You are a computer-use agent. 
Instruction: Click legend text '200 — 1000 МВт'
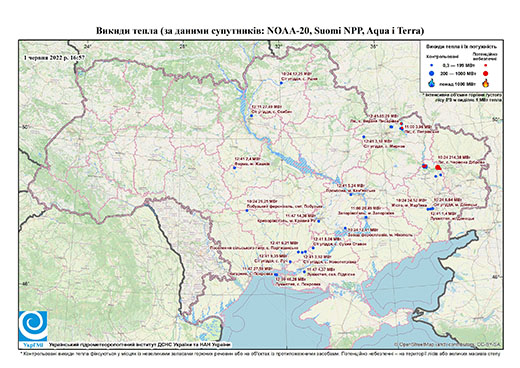coord(457,73)
